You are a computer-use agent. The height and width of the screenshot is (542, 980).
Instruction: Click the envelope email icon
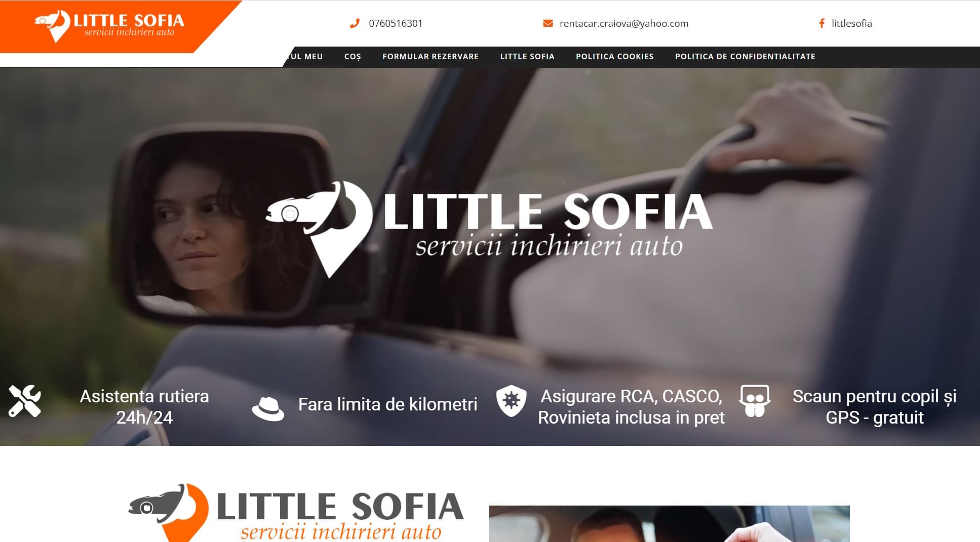548,23
